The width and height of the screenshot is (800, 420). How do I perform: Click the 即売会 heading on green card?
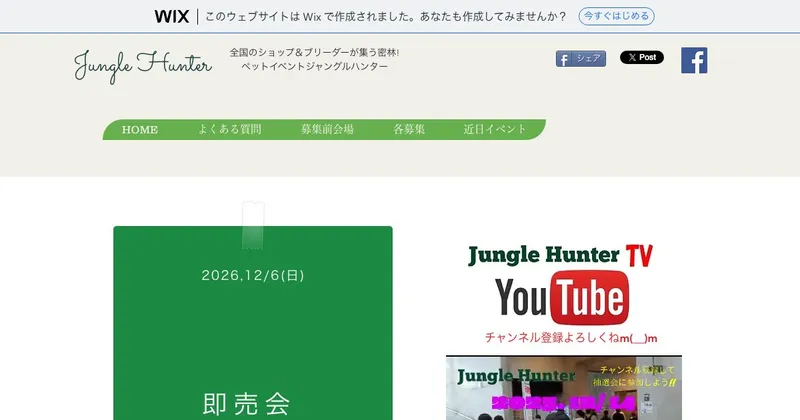pos(246,404)
